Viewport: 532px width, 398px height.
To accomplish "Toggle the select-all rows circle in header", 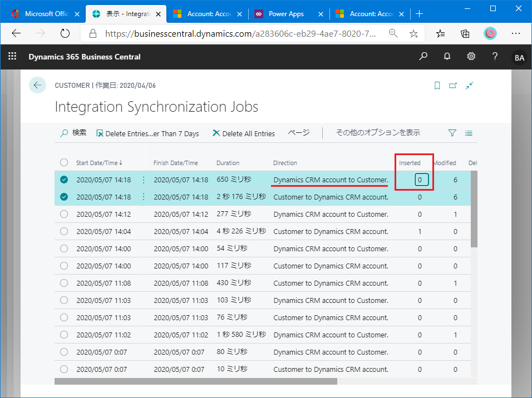I will tap(64, 162).
